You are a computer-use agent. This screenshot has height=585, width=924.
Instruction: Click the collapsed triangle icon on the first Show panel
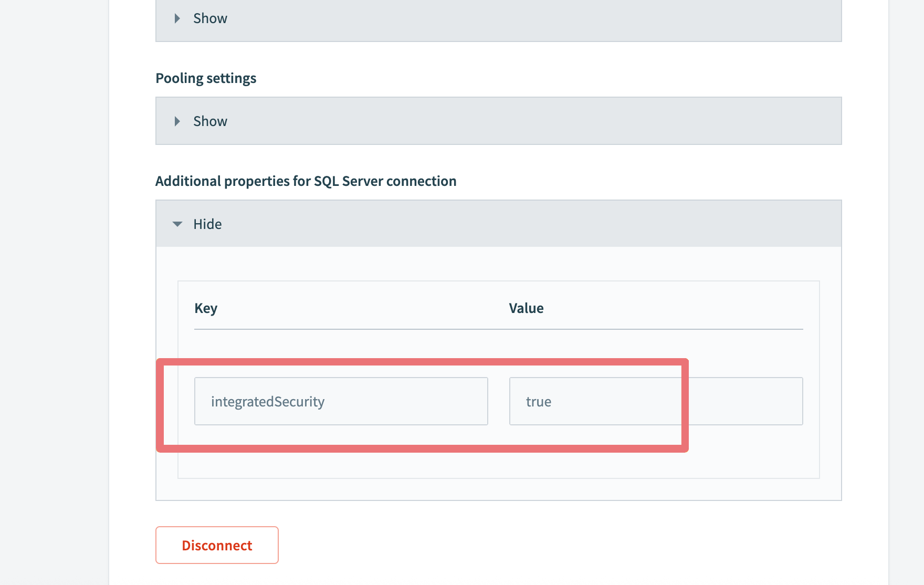click(x=177, y=18)
